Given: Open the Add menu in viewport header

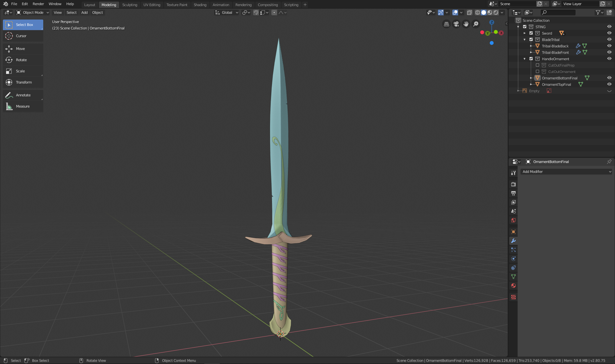Looking at the screenshot, I should coord(84,12).
